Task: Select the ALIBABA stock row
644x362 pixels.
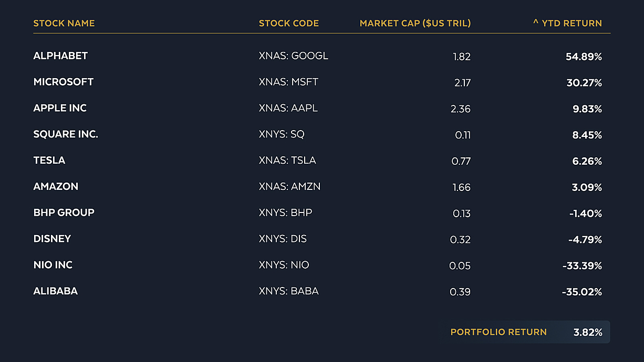Action: 321,292
